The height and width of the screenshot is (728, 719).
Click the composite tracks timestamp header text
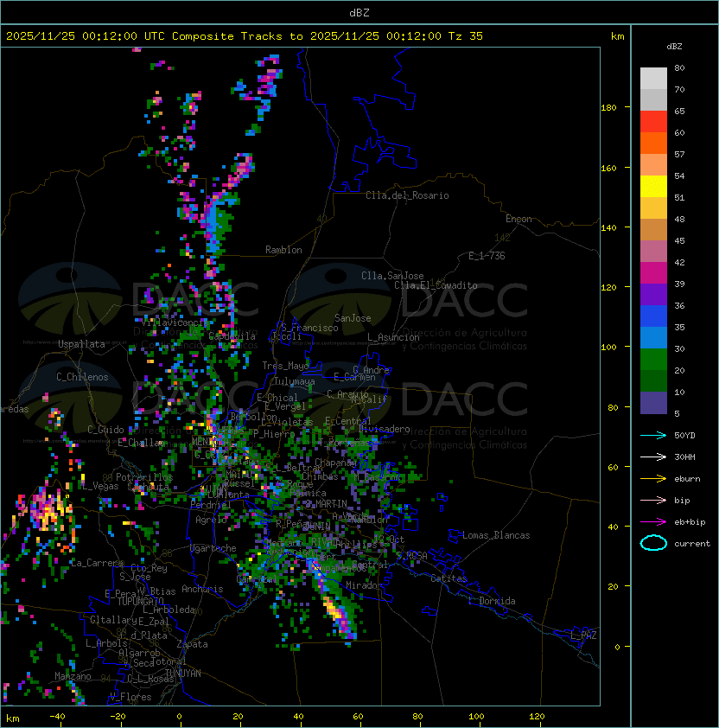[x=245, y=36]
